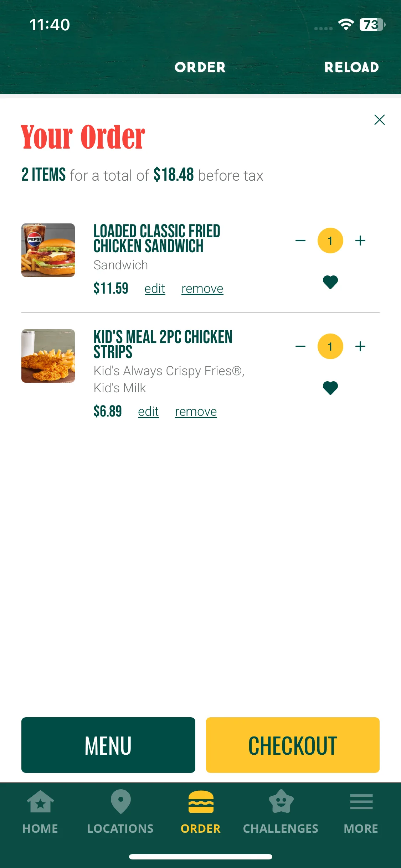The height and width of the screenshot is (868, 401).
Task: Tap the MENU button
Action: click(x=108, y=745)
